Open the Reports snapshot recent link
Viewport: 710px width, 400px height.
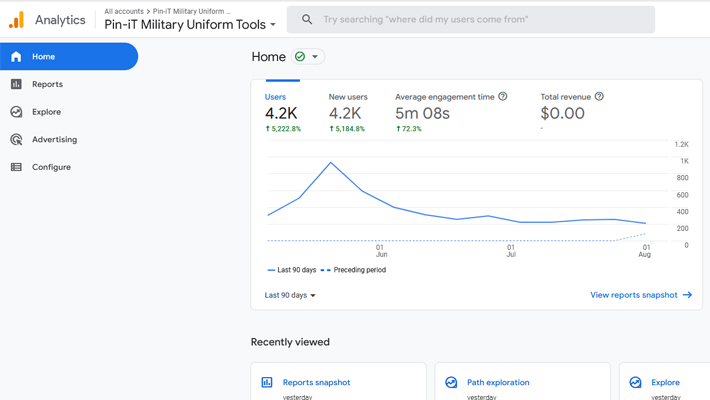(316, 382)
